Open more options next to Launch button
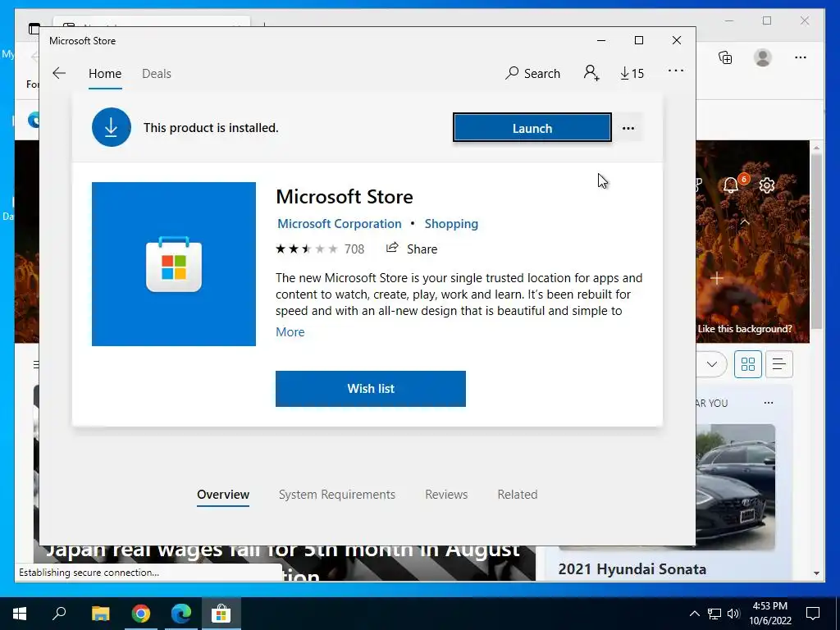Screen dimensions: 840x630 click(628, 128)
